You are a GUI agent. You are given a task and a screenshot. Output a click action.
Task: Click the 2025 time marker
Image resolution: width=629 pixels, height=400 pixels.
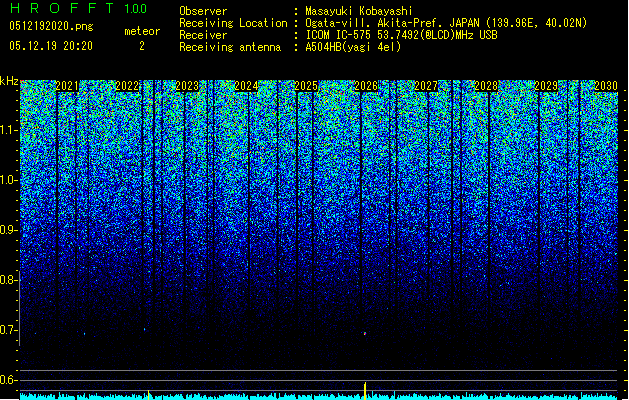[x=306, y=86]
